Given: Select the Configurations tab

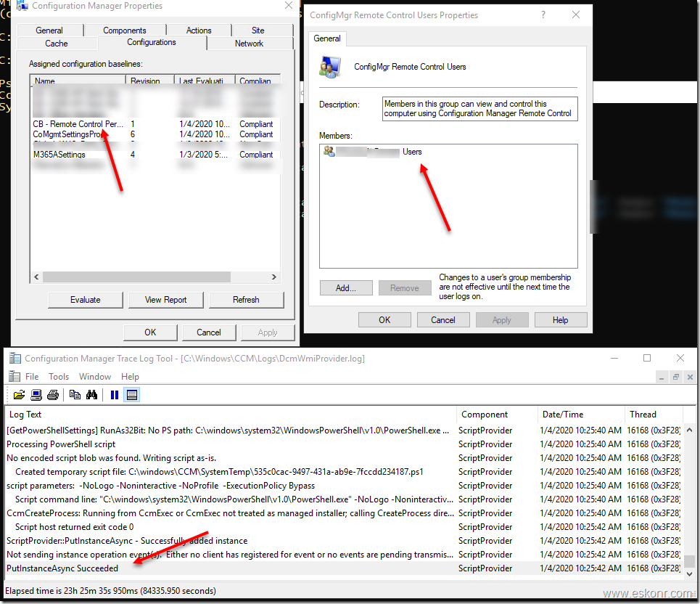Looking at the screenshot, I should click(152, 42).
